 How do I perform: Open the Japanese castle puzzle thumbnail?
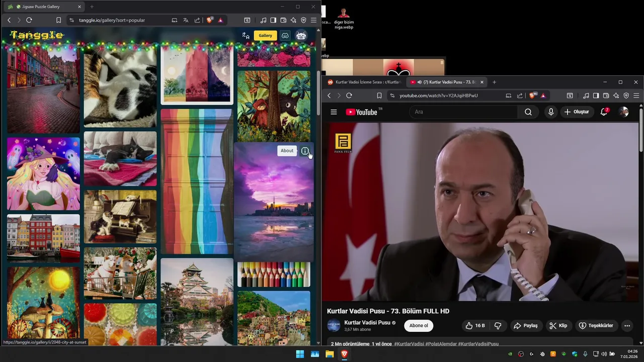(197, 302)
